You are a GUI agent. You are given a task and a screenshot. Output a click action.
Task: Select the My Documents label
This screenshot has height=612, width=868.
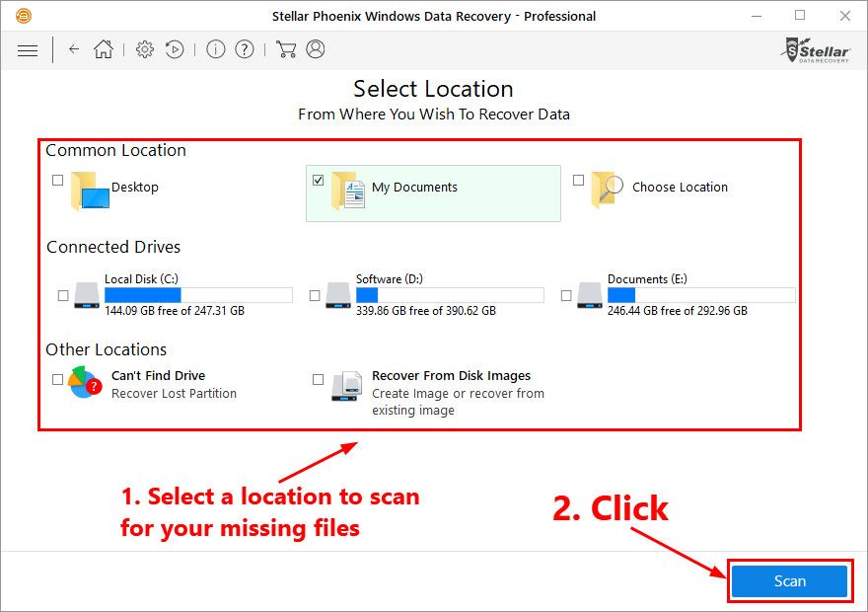pos(414,188)
